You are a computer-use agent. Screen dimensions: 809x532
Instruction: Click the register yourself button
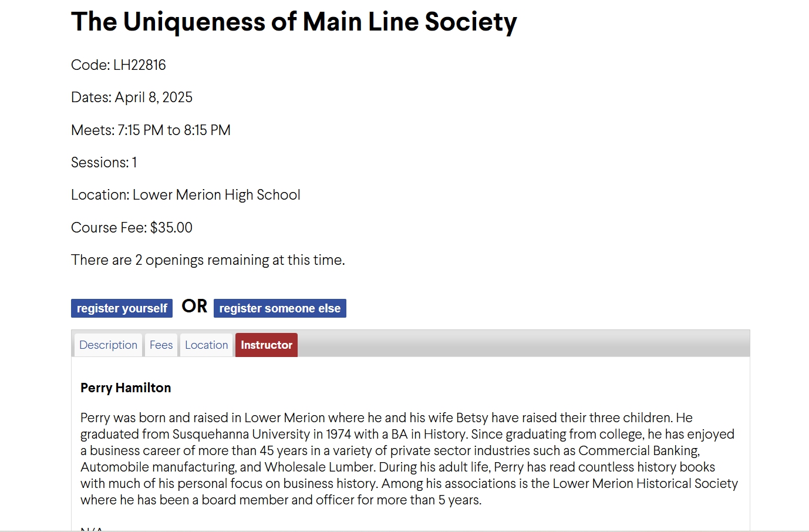tap(122, 308)
